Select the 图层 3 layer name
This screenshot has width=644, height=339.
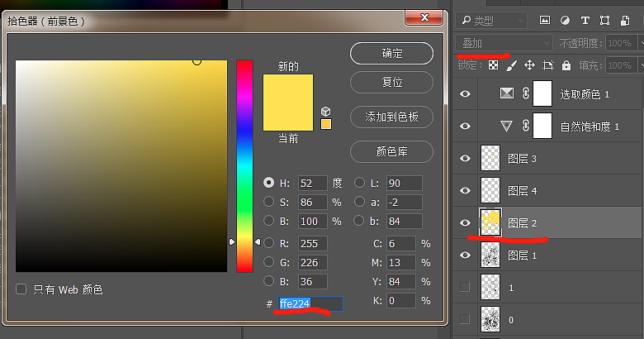click(x=522, y=159)
